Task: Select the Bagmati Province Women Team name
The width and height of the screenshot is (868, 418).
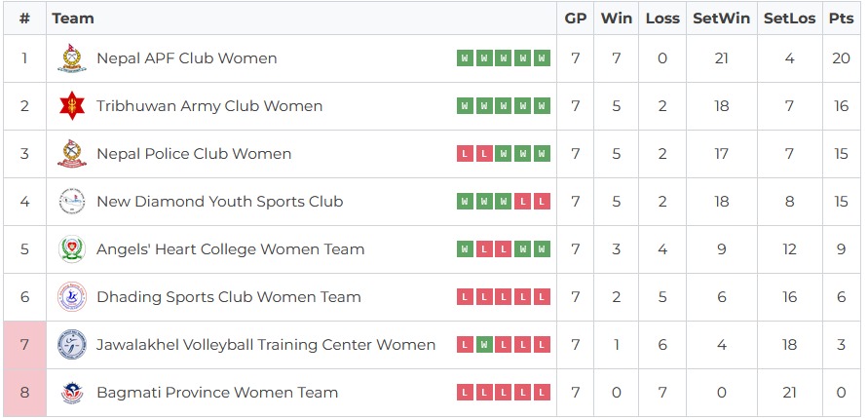Action: pos(217,393)
